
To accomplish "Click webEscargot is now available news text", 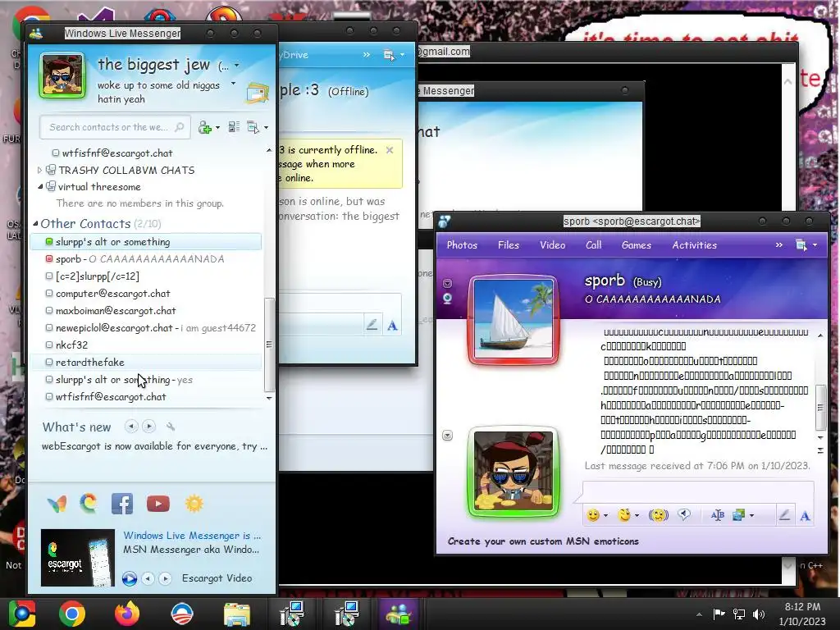I will [154, 445].
